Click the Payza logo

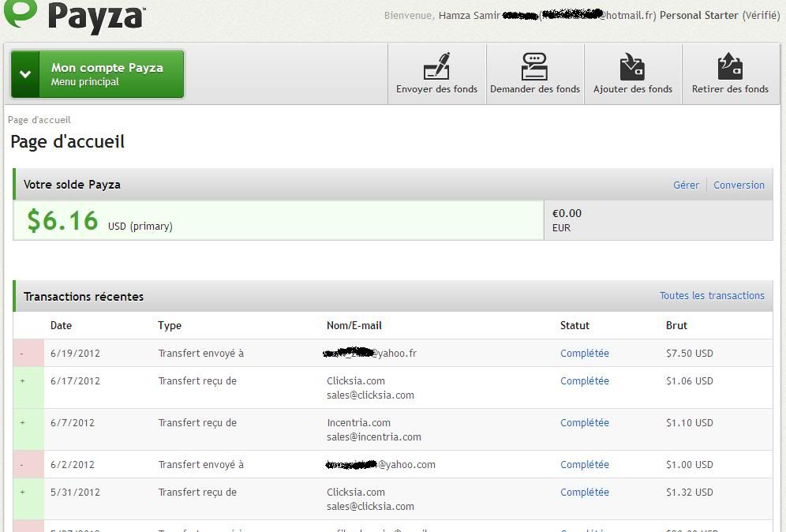coord(74,16)
